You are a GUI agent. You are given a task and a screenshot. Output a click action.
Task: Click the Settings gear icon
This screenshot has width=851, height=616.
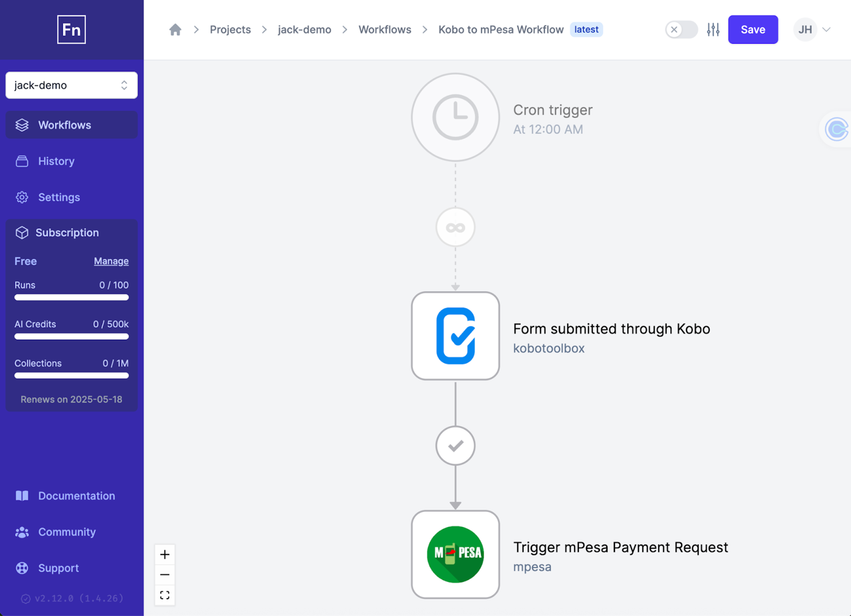tap(22, 197)
